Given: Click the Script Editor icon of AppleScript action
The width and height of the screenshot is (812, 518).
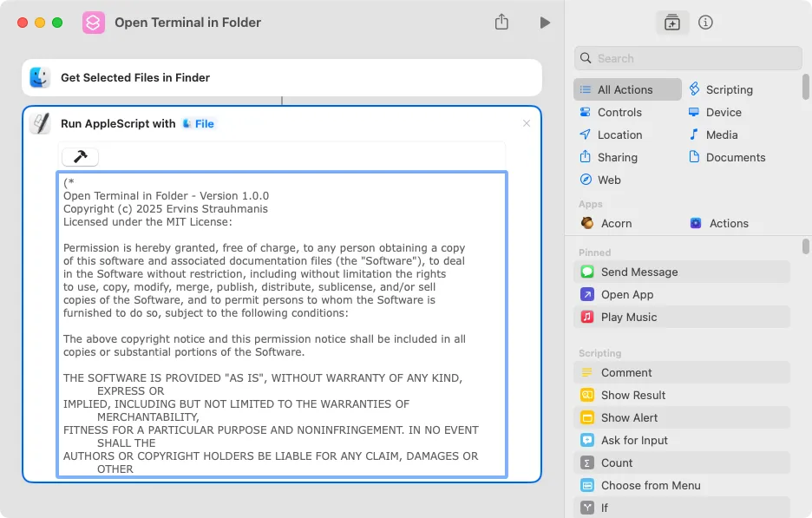Looking at the screenshot, I should click(x=40, y=124).
